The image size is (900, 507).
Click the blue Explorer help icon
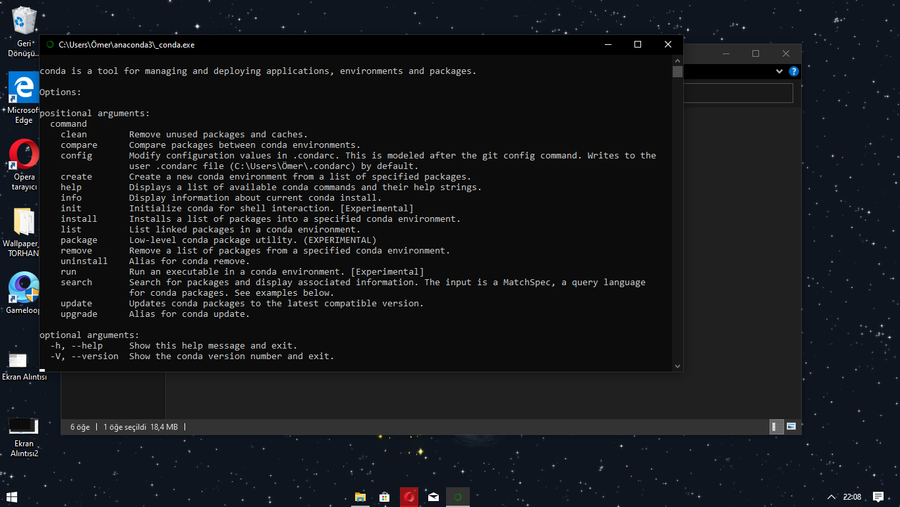click(794, 71)
